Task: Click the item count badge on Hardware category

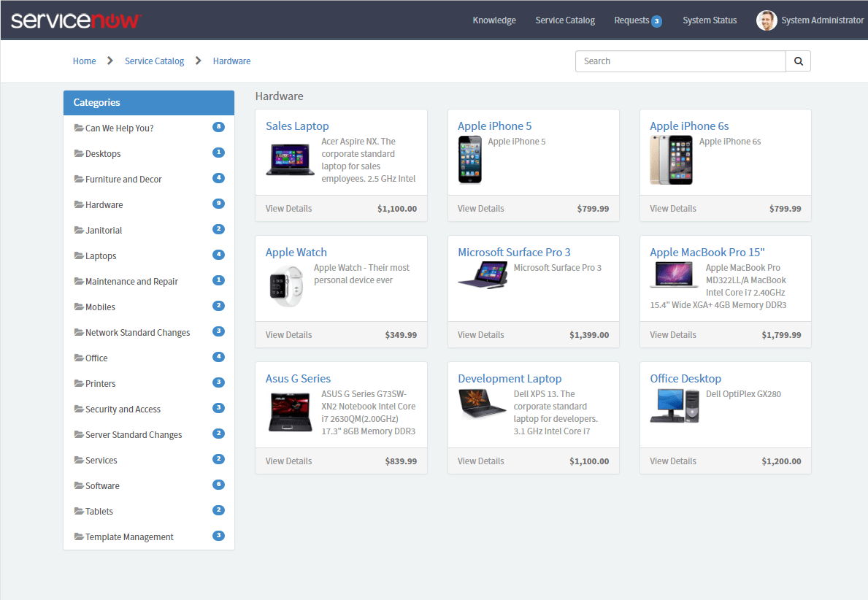Action: [x=218, y=204]
